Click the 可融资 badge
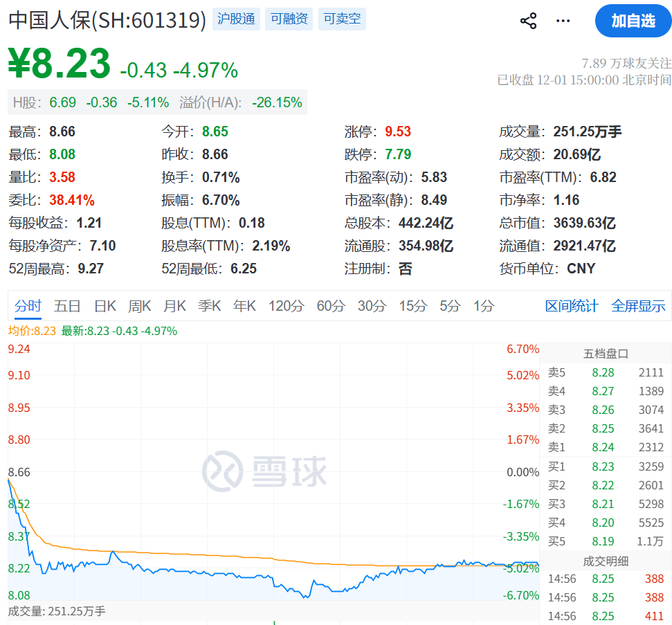Viewport: 672px width, 625px height. [x=289, y=19]
